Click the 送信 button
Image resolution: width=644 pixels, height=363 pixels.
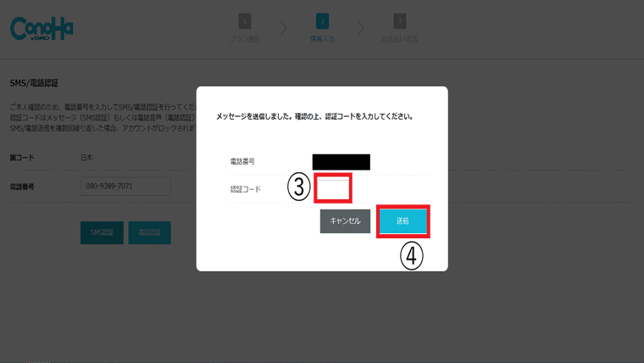coord(402,221)
